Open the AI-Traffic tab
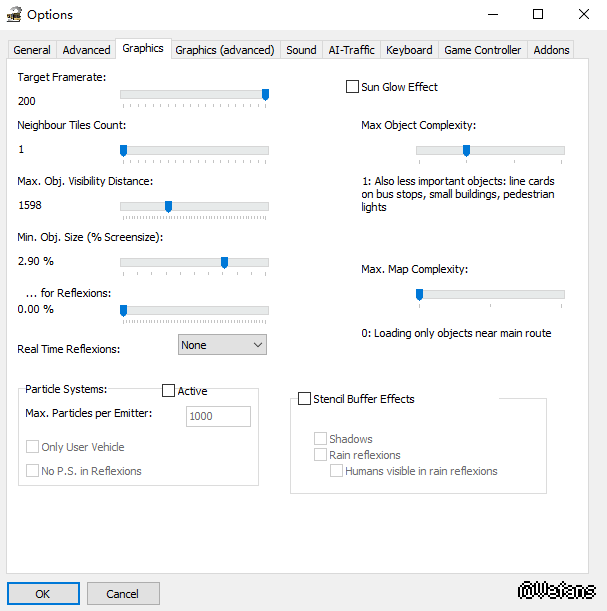 [351, 50]
